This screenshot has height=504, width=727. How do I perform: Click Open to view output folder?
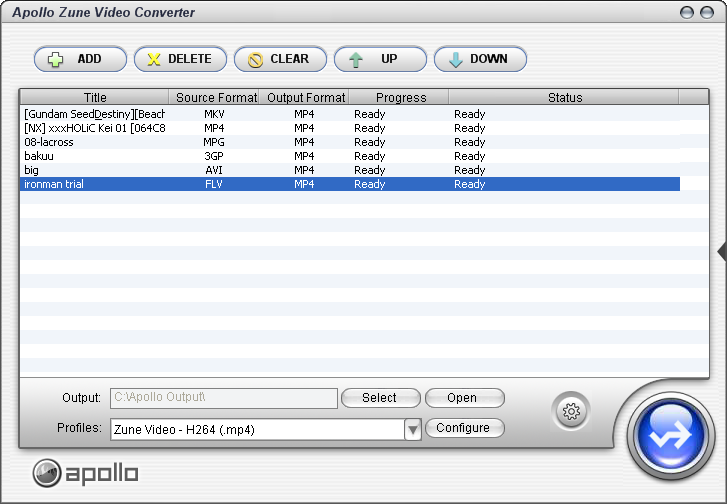pos(464,398)
